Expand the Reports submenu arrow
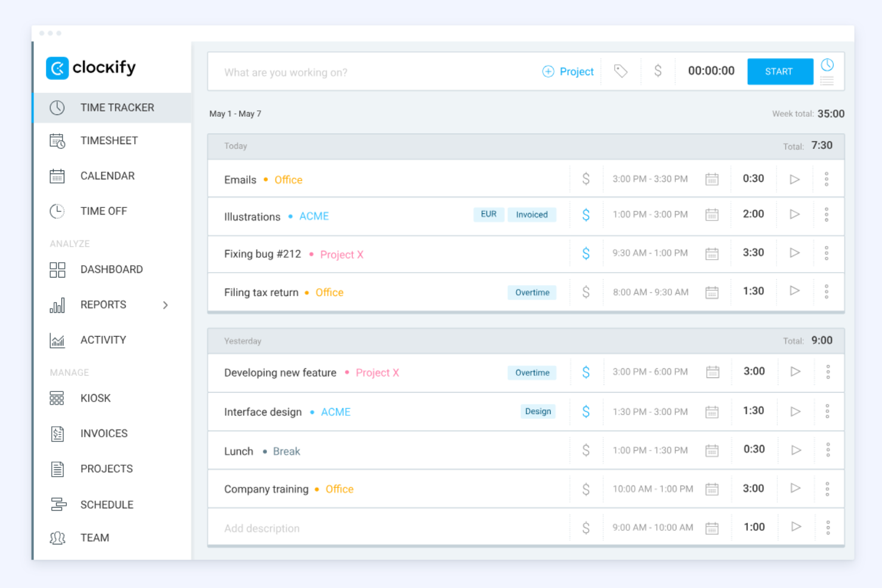 (x=165, y=305)
